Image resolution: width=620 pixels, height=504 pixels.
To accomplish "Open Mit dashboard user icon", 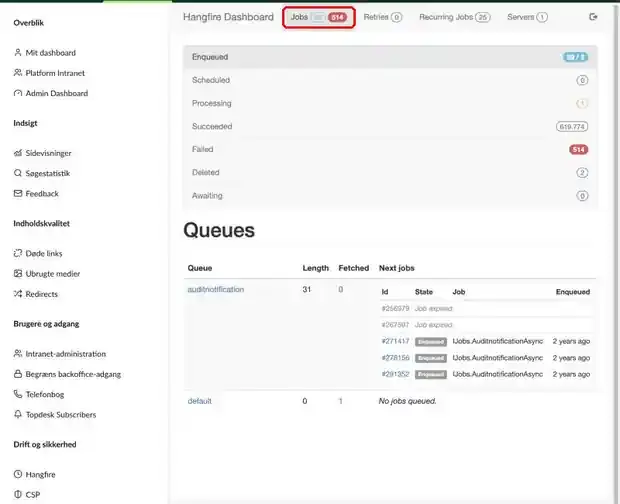I will click(17, 52).
